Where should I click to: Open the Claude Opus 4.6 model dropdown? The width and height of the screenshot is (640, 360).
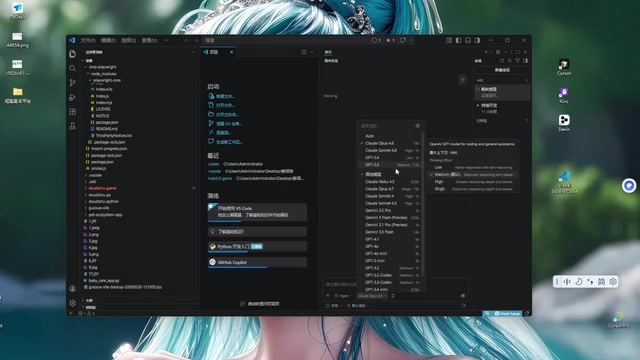[372, 296]
